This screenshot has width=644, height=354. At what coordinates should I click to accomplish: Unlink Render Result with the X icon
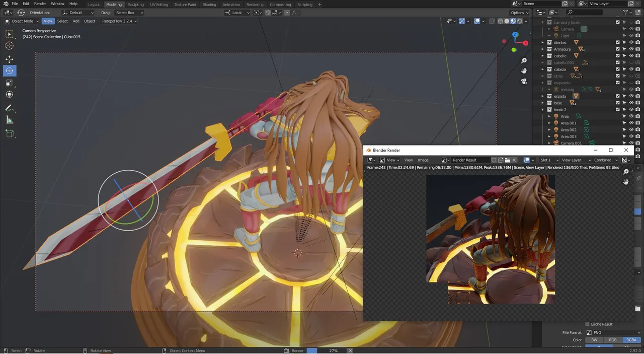[x=514, y=160]
